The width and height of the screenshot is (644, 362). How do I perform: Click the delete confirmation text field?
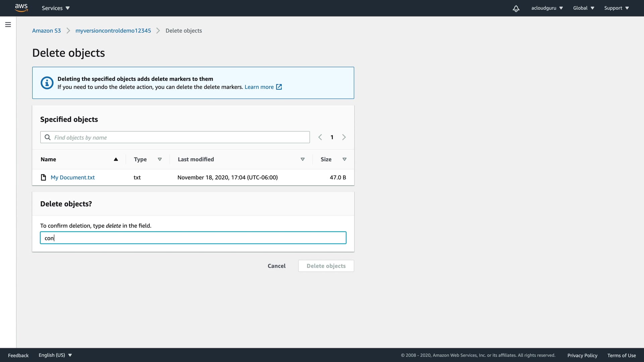193,238
